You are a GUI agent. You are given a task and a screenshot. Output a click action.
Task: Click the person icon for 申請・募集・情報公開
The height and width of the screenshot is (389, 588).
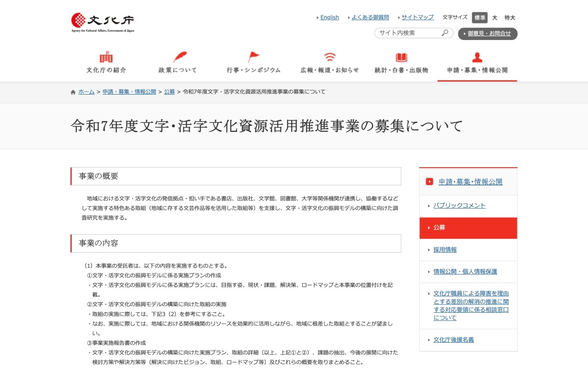pos(477,57)
